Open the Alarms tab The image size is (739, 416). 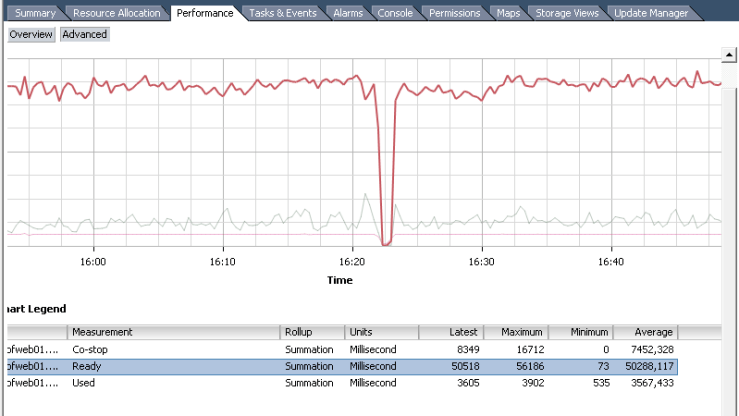coord(348,13)
